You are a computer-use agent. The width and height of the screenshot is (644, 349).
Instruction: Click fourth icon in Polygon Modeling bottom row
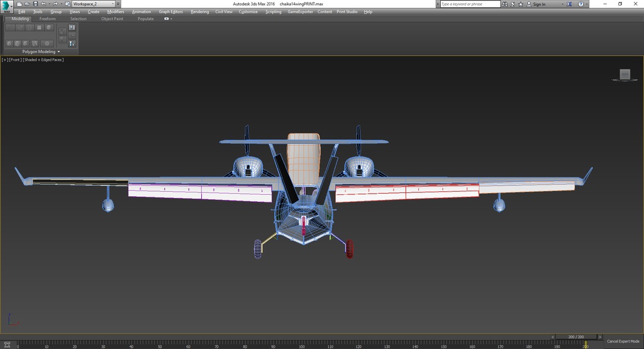coord(35,43)
